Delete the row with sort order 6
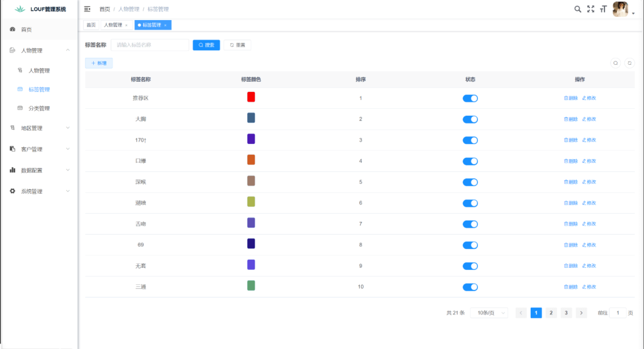This screenshot has height=349, width=644. click(570, 203)
